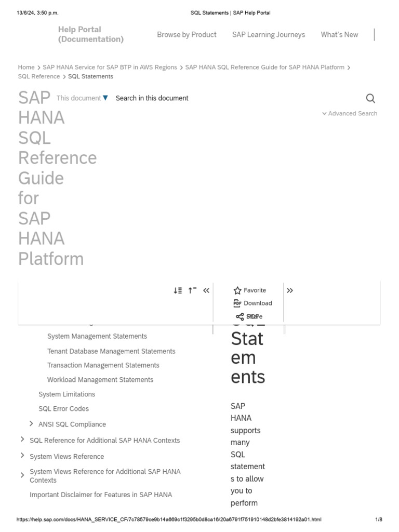Click the right double-chevron panel icon
The width and height of the screenshot is (399, 532).
290,290
